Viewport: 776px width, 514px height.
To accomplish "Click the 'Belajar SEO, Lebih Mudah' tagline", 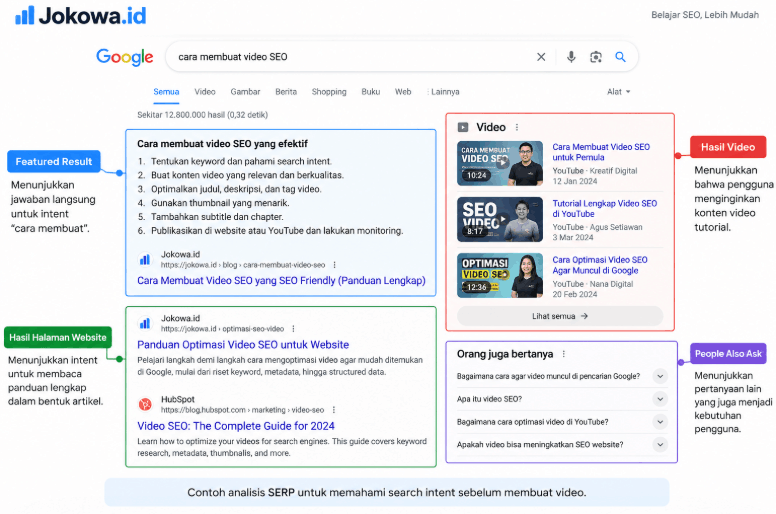I will pos(705,15).
